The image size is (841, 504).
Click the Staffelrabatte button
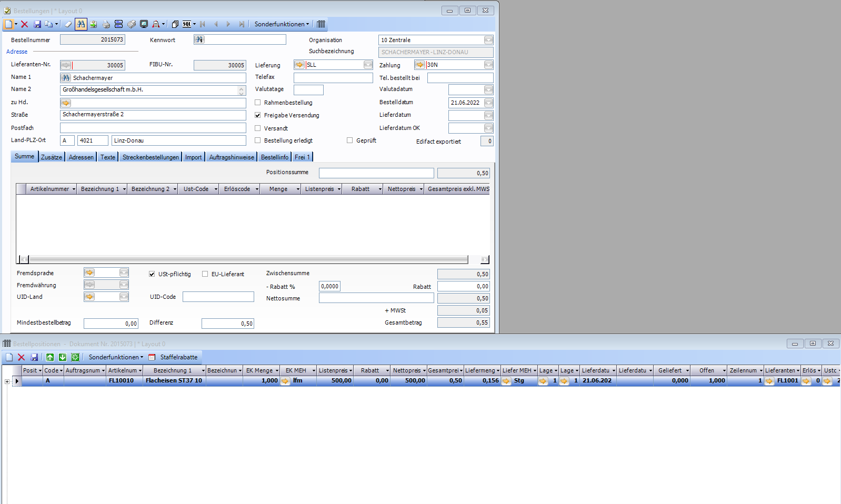(178, 357)
